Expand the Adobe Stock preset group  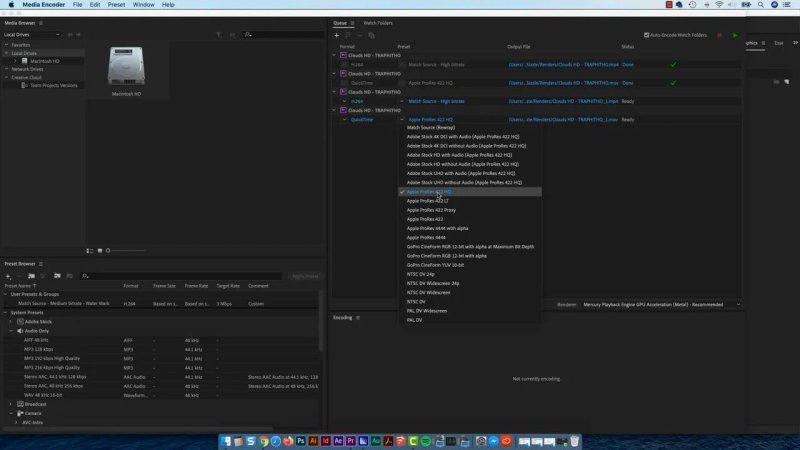point(11,322)
